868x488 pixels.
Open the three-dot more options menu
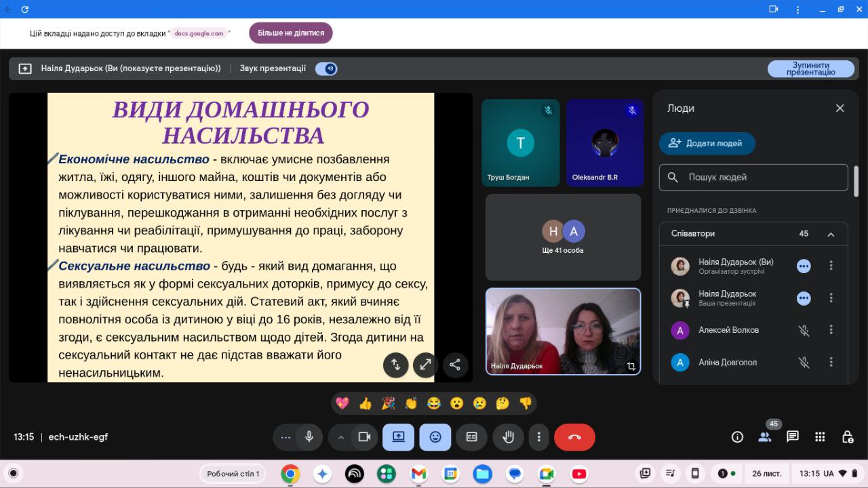(x=538, y=437)
